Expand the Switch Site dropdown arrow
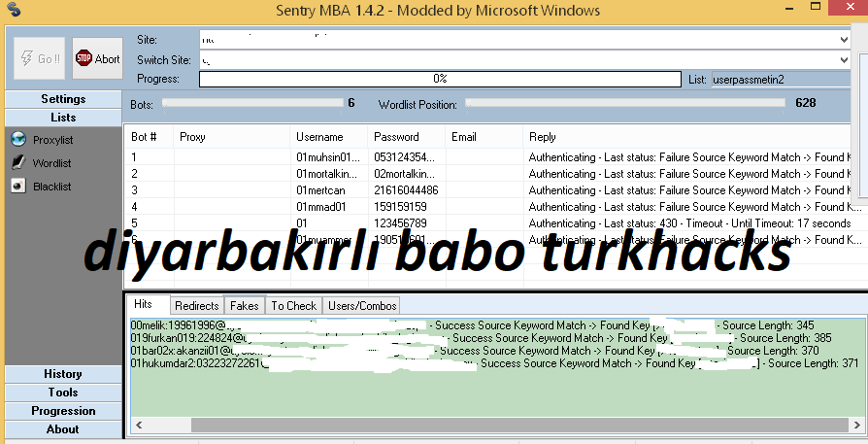 (x=844, y=60)
